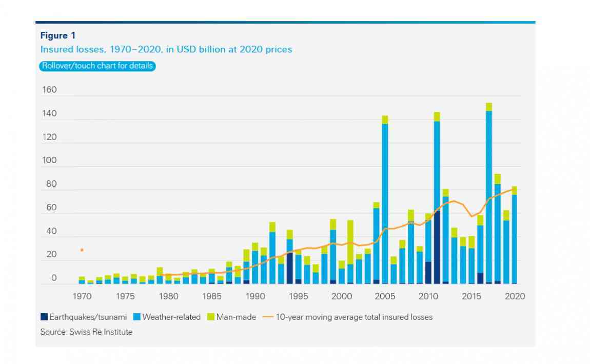Click the 160 label on the y-axis
Screen dimensions: 590x364
pos(49,90)
